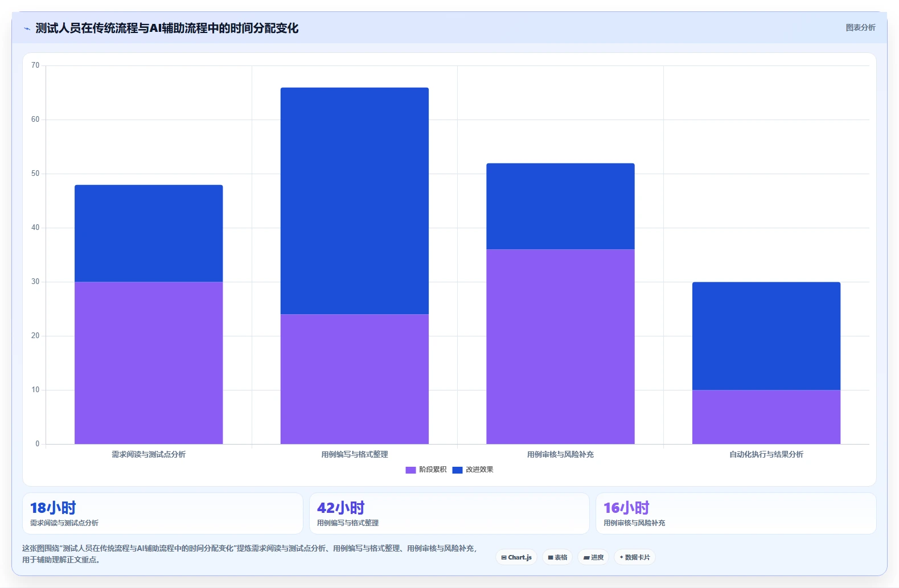Click the blue bar for 用例审核与风险补充

click(x=560, y=206)
